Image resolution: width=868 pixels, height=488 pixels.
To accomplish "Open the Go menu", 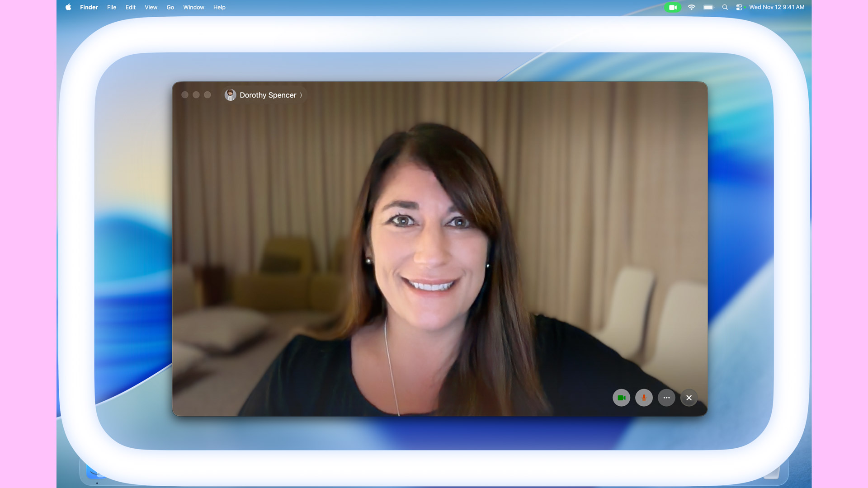I will coord(170,7).
